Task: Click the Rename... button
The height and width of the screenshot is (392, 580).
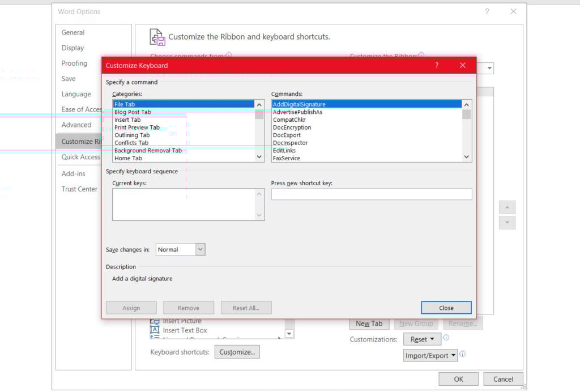Action: [463, 323]
